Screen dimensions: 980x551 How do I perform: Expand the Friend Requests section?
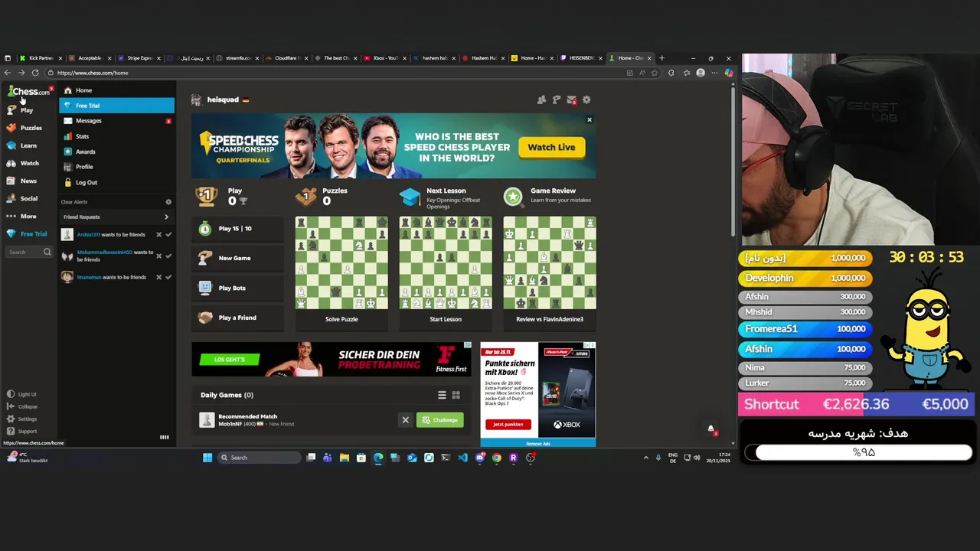pyautogui.click(x=116, y=217)
